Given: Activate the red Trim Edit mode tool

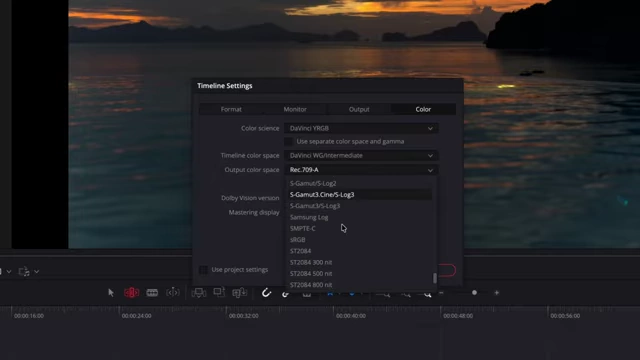Looking at the screenshot, I should click(131, 293).
